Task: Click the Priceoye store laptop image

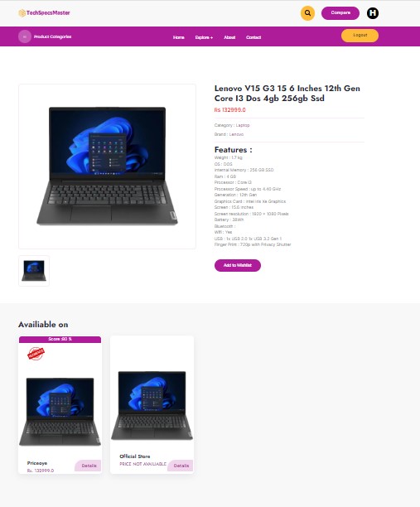Action: (60, 412)
